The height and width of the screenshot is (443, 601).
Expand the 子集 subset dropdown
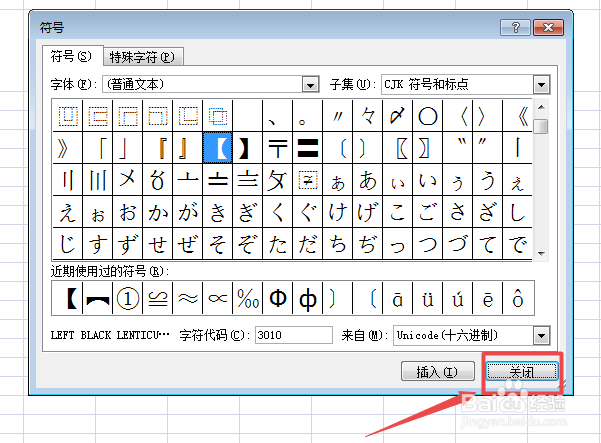point(541,85)
